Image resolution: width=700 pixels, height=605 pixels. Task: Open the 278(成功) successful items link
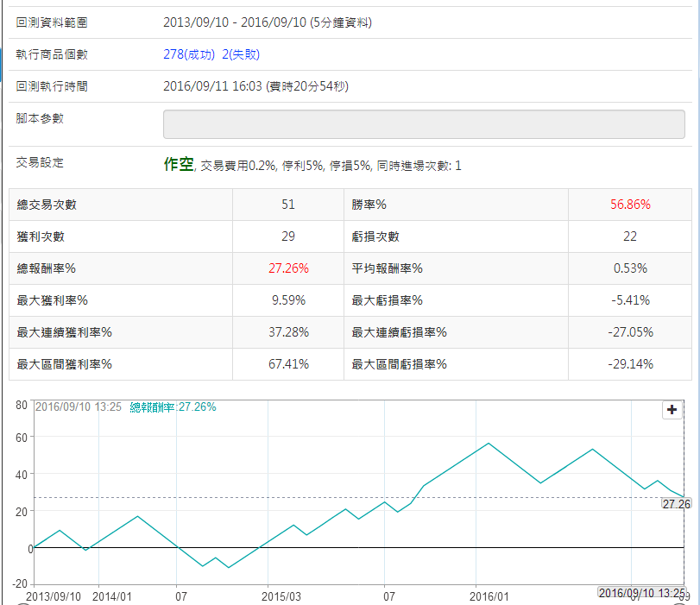189,54
